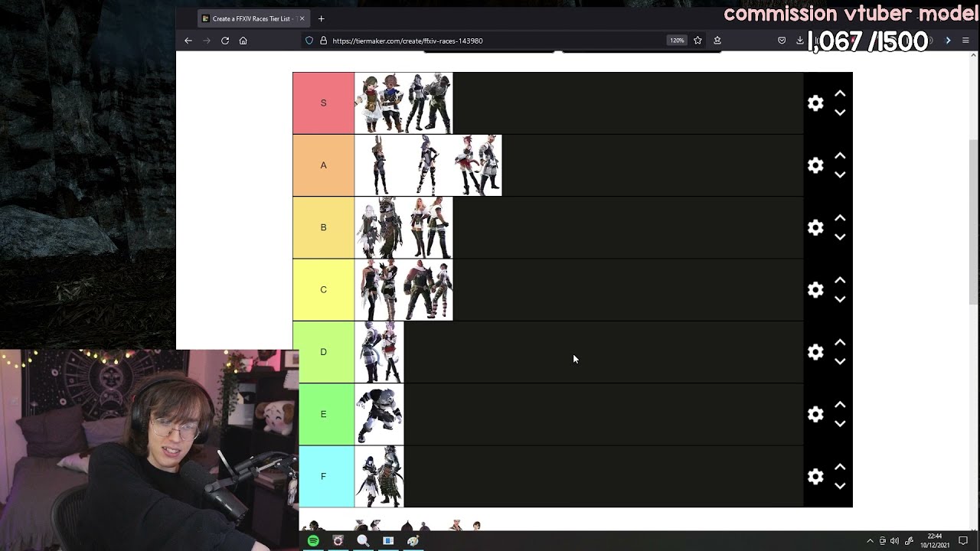Open Windows notification center
Screen dimensions: 980x551
coord(963,541)
